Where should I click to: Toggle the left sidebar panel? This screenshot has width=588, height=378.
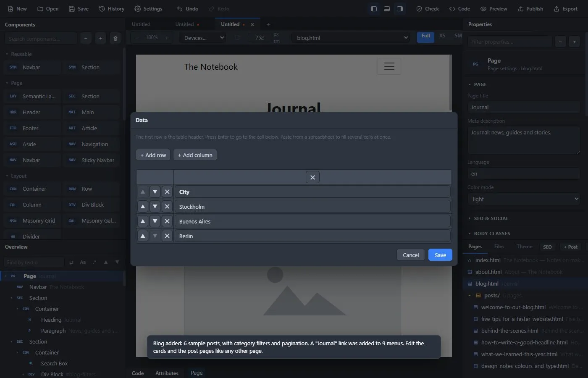coord(373,9)
